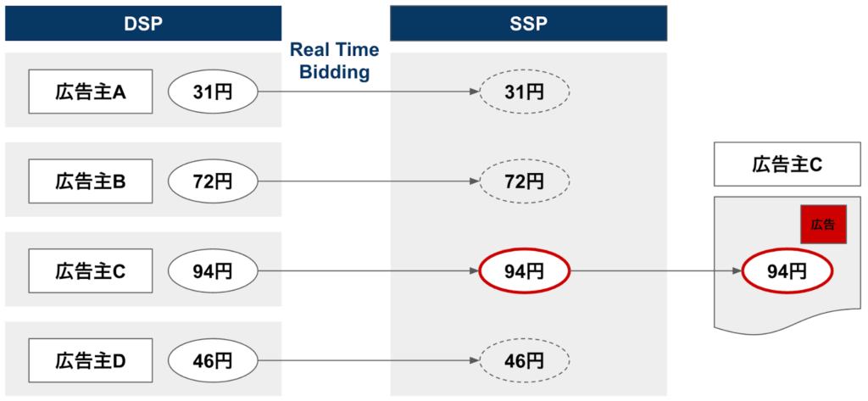Select the red 94円 oval on the page

787,271
